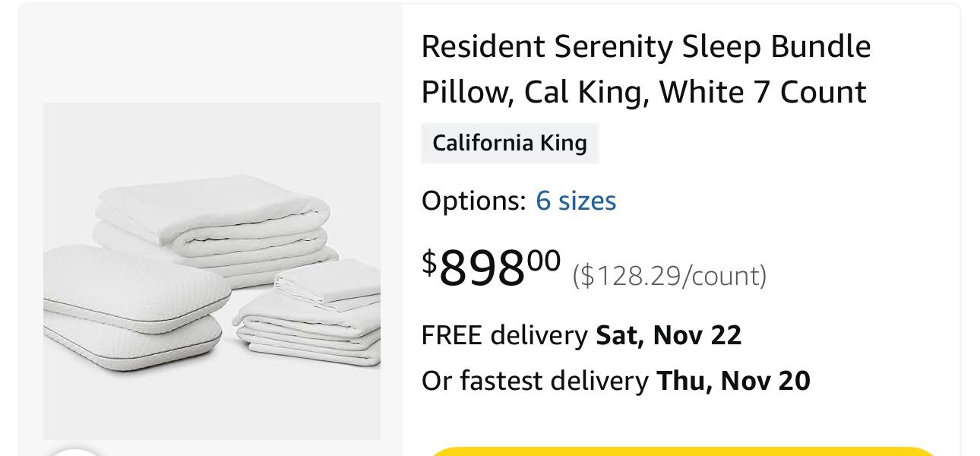
Task: Select a different size via Options
Action: 575,201
